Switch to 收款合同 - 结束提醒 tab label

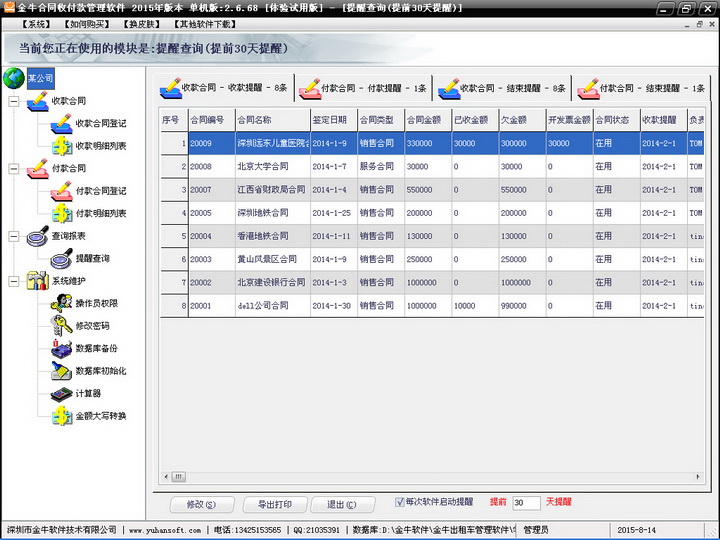click(513, 88)
